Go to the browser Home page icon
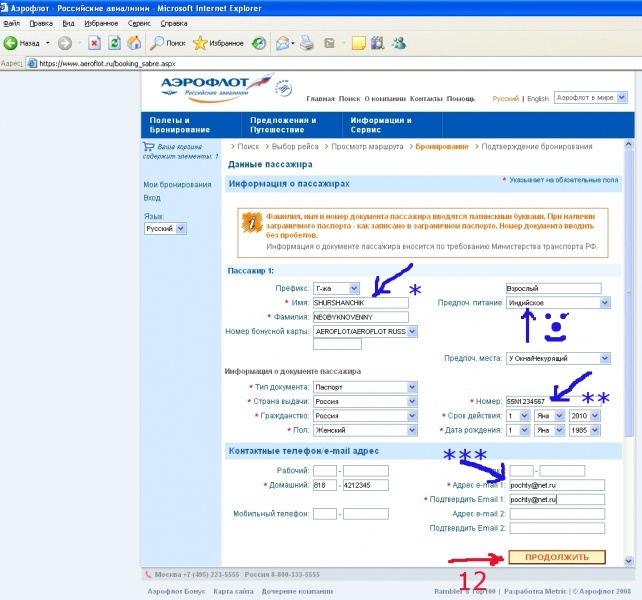Screen dimensions: 642x600 click(133, 43)
